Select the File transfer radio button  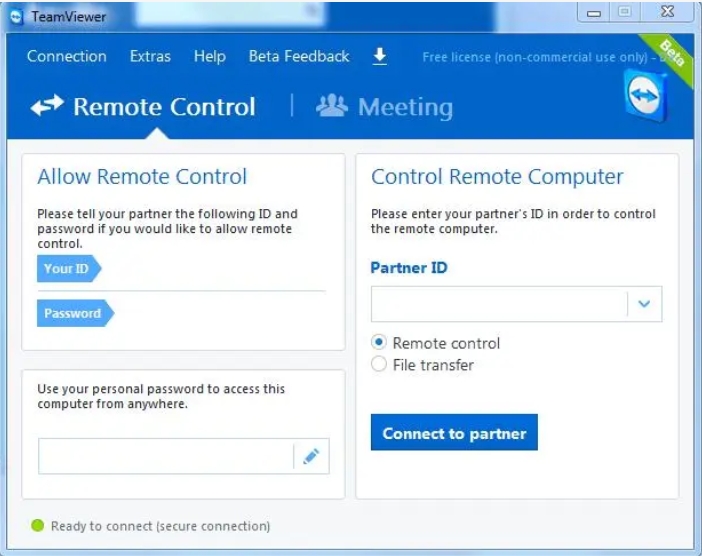[x=379, y=365]
